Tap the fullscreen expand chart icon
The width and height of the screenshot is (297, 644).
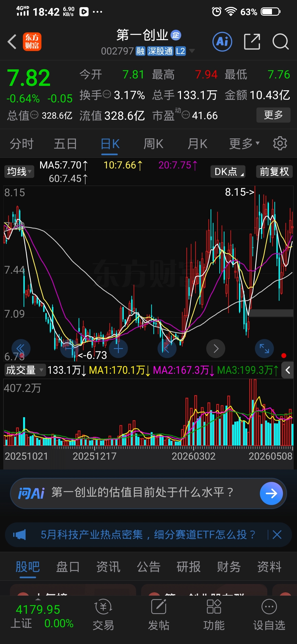pyautogui.click(x=265, y=348)
